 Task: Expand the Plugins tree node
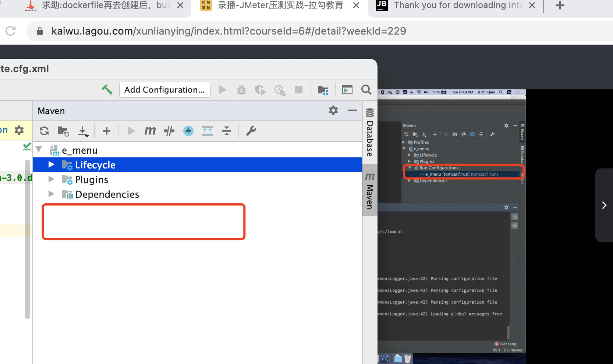tap(52, 179)
